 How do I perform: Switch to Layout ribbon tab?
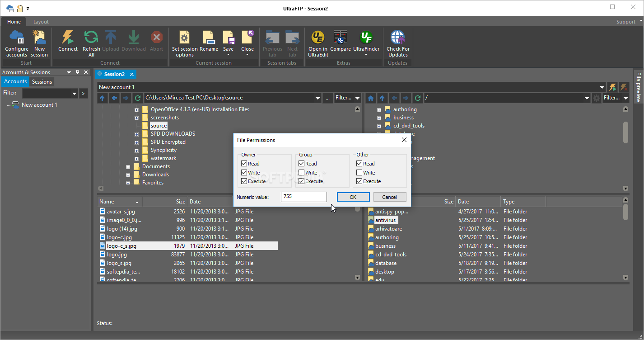41,22
